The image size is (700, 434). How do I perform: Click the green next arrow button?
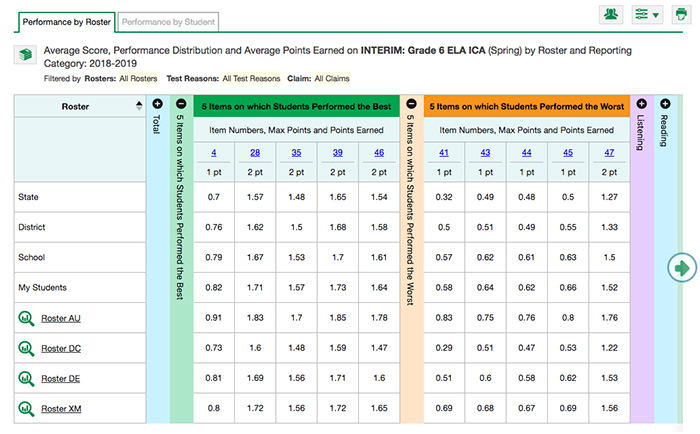click(682, 268)
